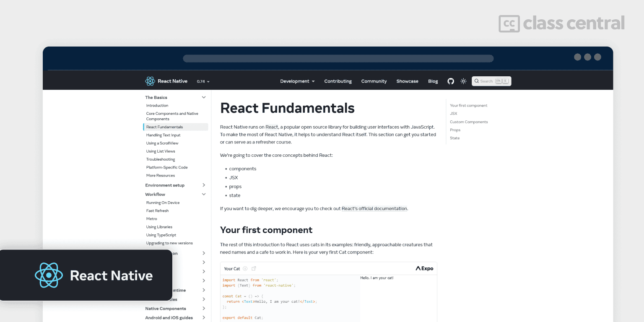This screenshot has height=322, width=644.
Task: Open Using List Views page
Action: coord(161,151)
